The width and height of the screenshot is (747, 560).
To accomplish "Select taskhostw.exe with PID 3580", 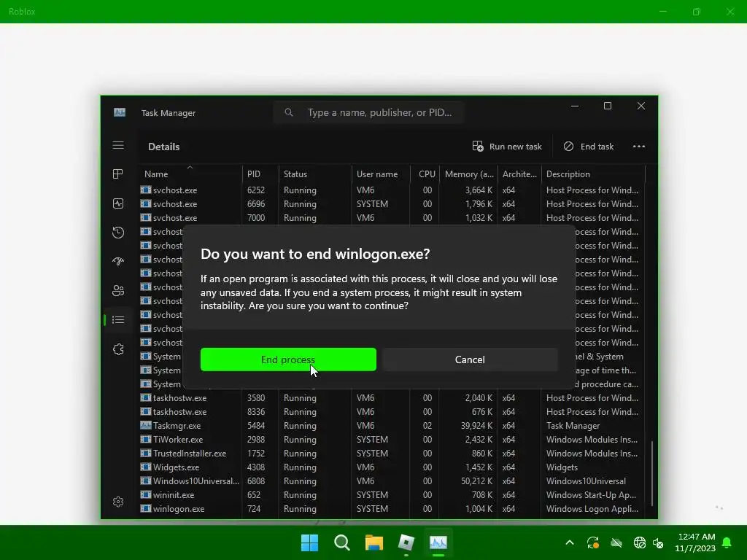I will 392,397.
